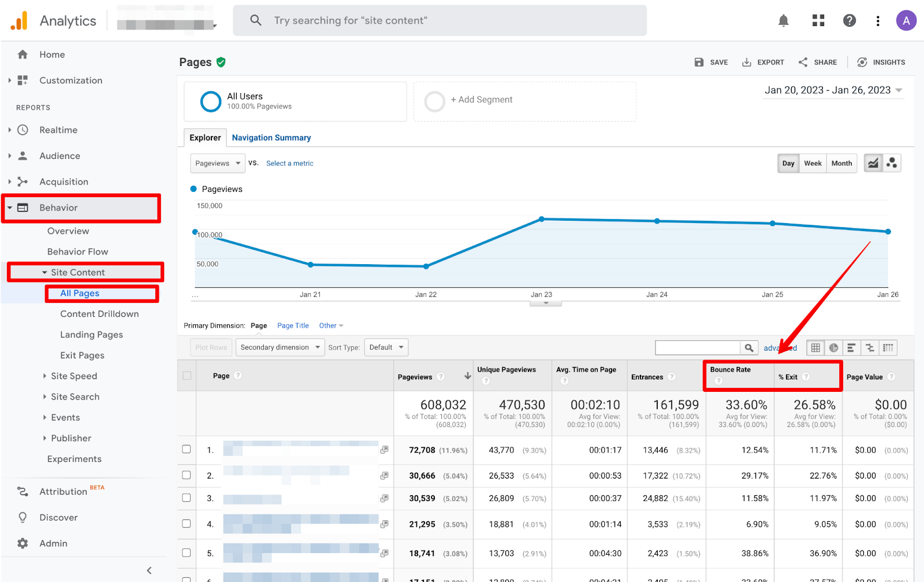Click the Save report icon
Screen dimensions: 924x582
click(698, 62)
